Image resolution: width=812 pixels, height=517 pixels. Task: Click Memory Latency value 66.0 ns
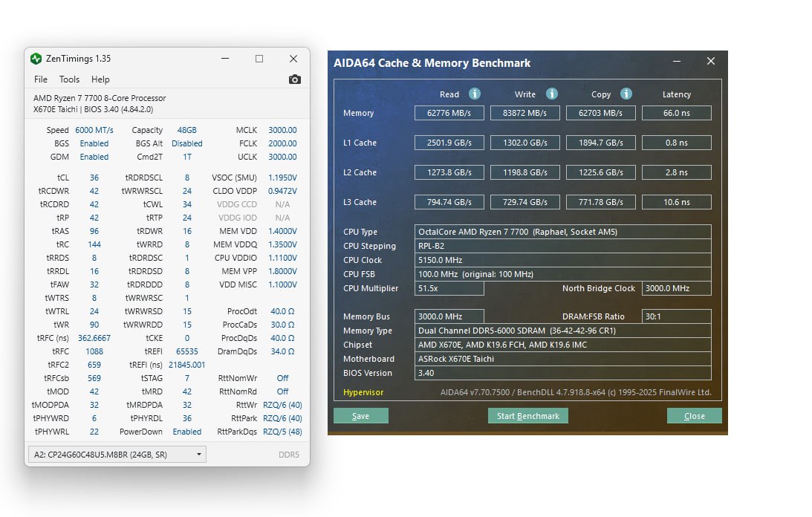click(676, 113)
